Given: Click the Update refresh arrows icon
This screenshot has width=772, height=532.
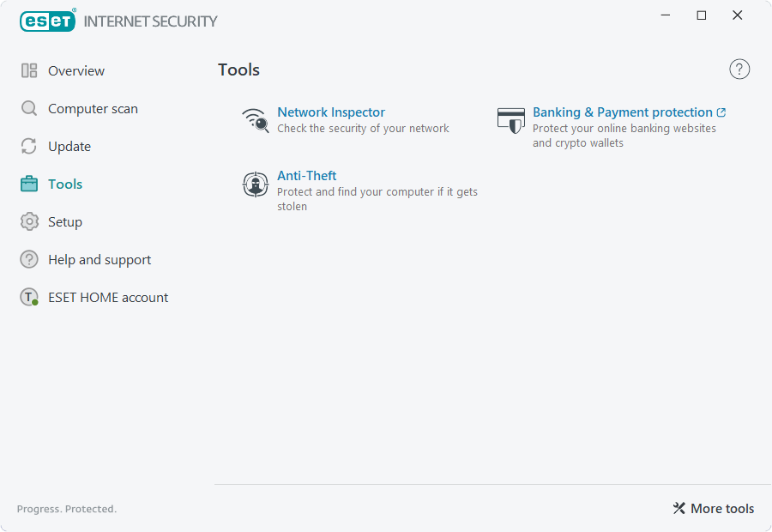Looking at the screenshot, I should 29,147.
